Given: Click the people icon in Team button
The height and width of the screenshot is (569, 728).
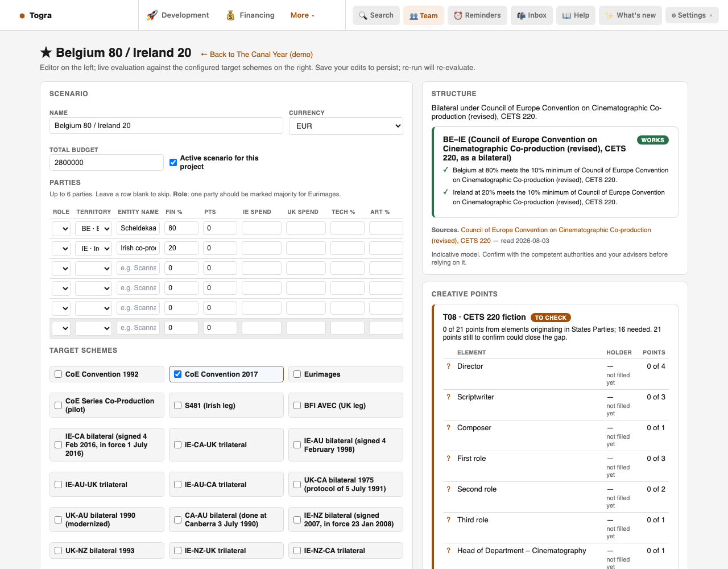Looking at the screenshot, I should tap(413, 16).
